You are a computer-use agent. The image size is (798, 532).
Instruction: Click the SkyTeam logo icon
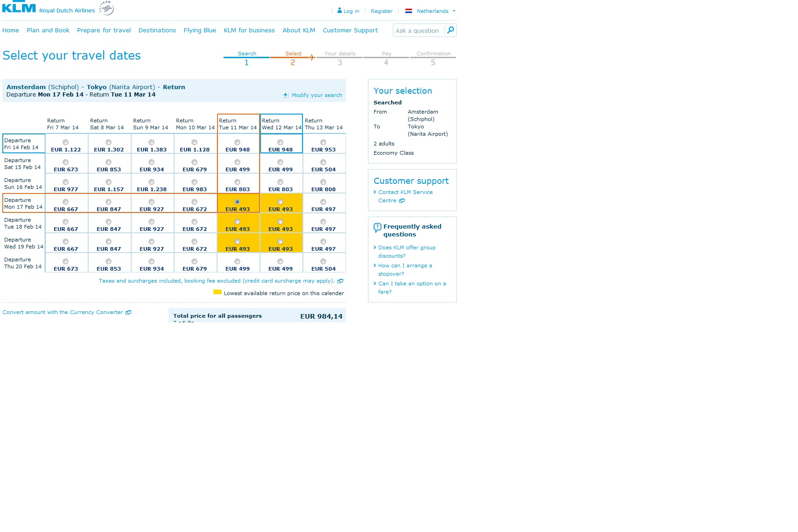point(107,8)
